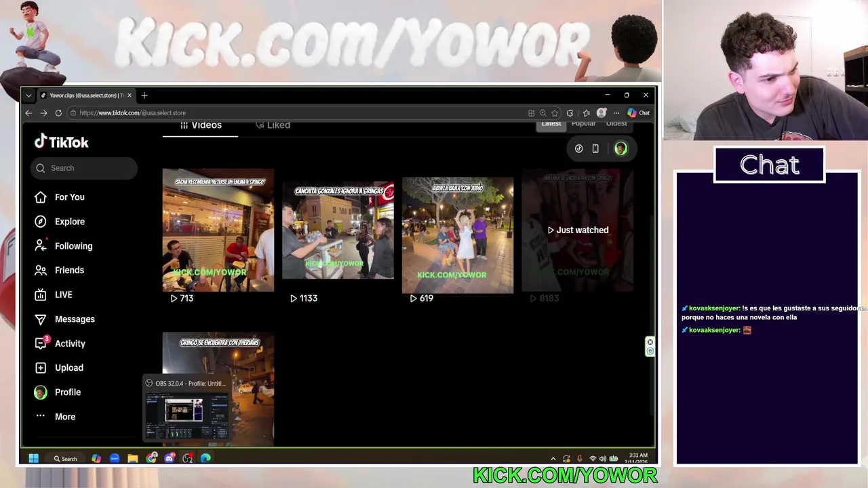Viewport: 868px width, 488px height.
Task: Open the For You feed
Action: pyautogui.click(x=60, y=197)
